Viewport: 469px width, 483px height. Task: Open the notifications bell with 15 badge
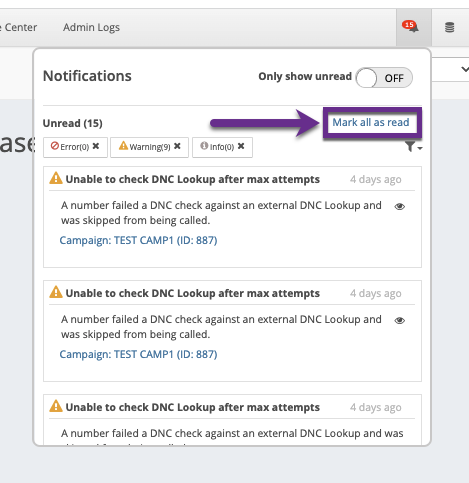(x=413, y=27)
